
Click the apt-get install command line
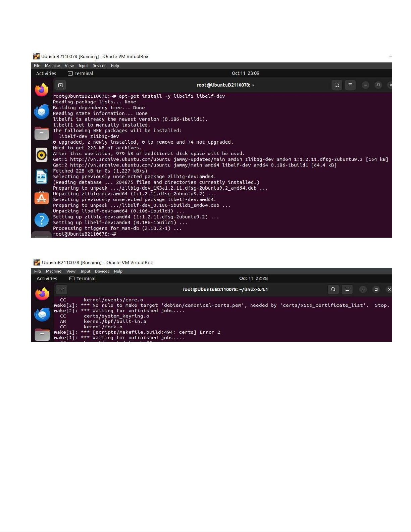pos(139,96)
